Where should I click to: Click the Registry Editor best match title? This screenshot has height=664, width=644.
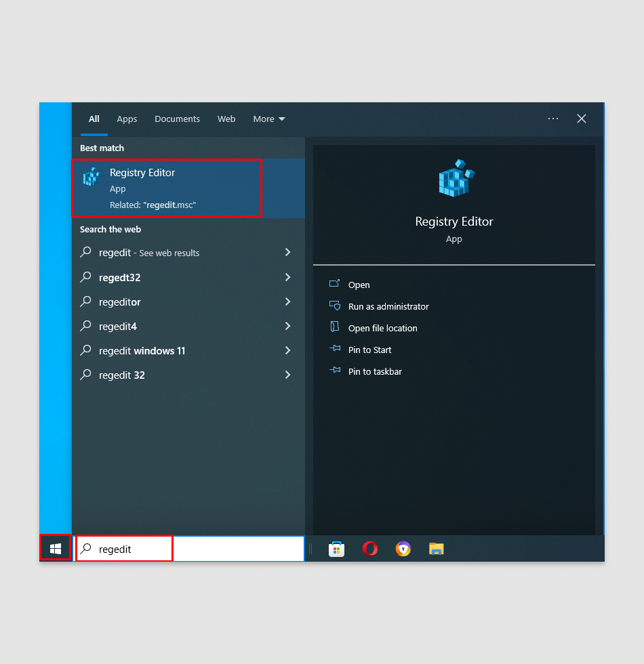pyautogui.click(x=142, y=173)
